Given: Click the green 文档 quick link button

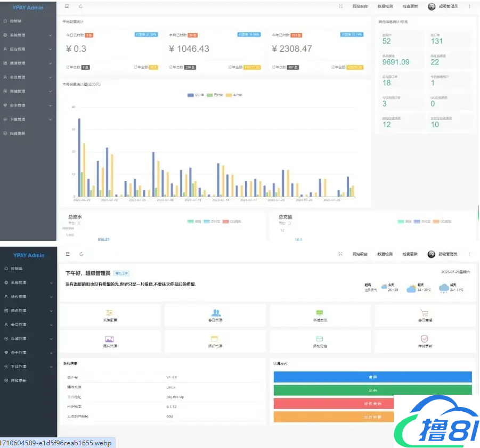Looking at the screenshot, I should [x=372, y=390].
